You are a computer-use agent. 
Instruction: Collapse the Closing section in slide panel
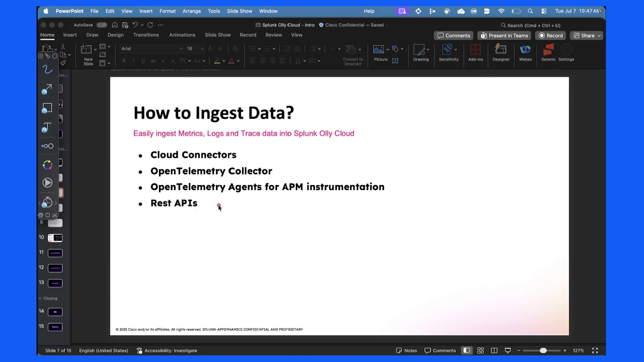[40, 298]
